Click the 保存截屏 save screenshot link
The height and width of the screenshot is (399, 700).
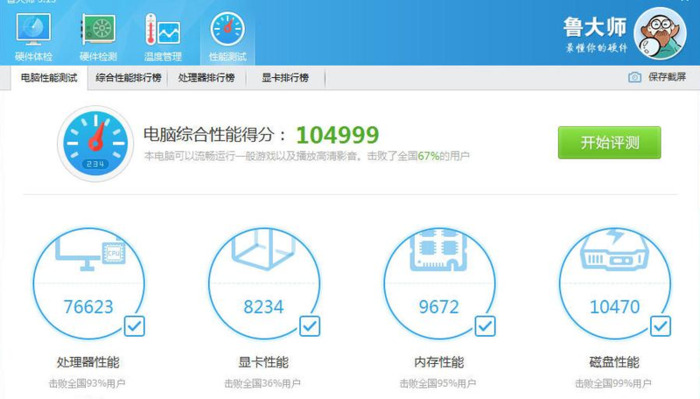click(x=667, y=77)
